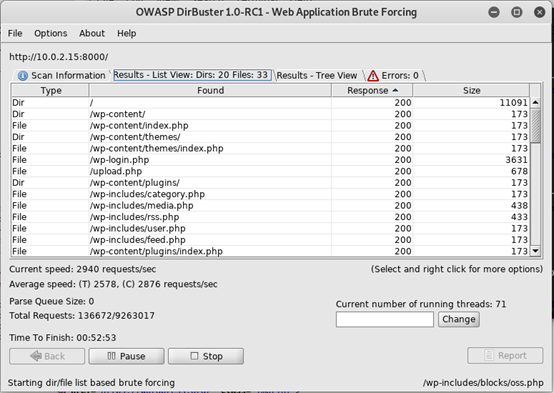The height and width of the screenshot is (393, 554).
Task: Click the Response column sort arrow
Action: [x=395, y=90]
